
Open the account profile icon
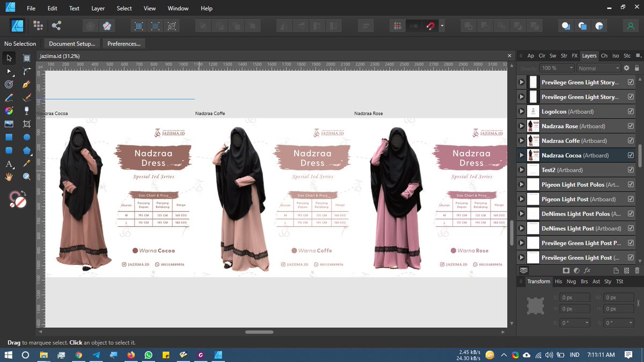pyautogui.click(x=630, y=25)
